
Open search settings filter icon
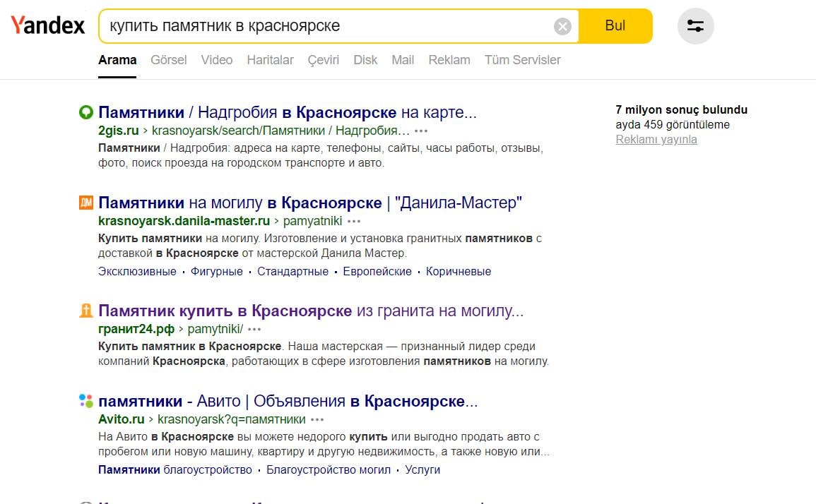click(x=695, y=26)
